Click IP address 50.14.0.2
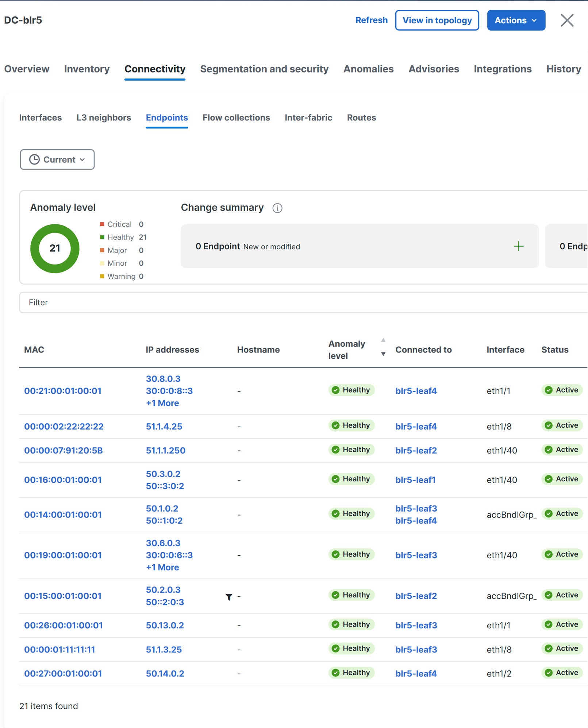This screenshot has width=588, height=728. (x=165, y=674)
